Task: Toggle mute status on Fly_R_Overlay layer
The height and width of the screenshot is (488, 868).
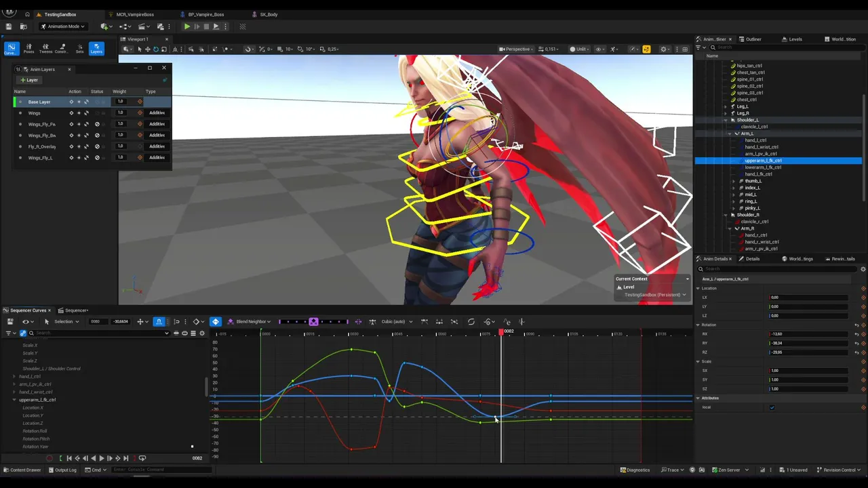Action: (x=97, y=146)
